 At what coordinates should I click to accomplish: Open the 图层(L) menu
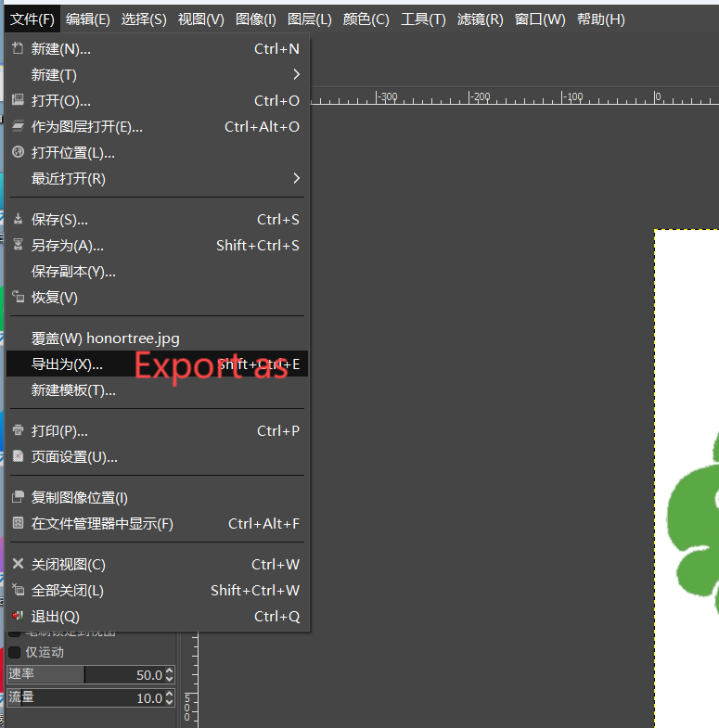[309, 19]
